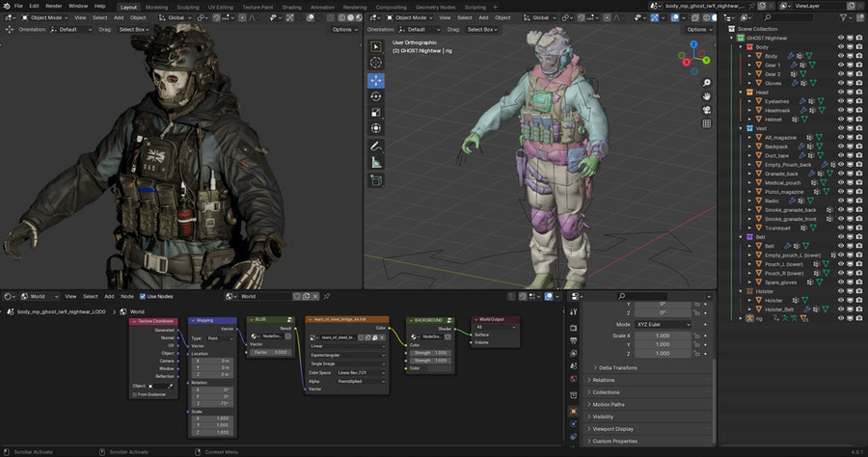Open the Object Mode dropdown in right viewport
Image resolution: width=868 pixels, height=457 pixels.
409,17
